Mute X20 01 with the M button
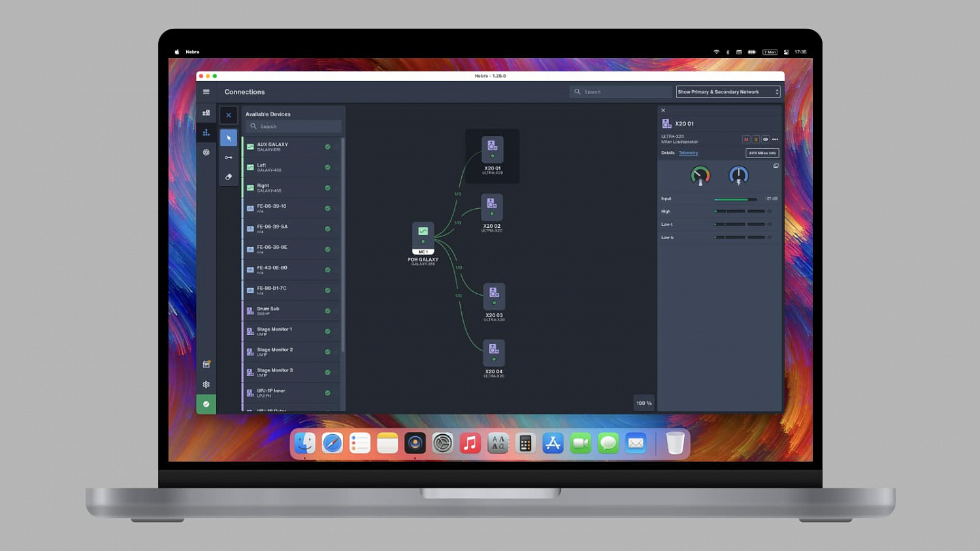This screenshot has height=551, width=980. [745, 140]
